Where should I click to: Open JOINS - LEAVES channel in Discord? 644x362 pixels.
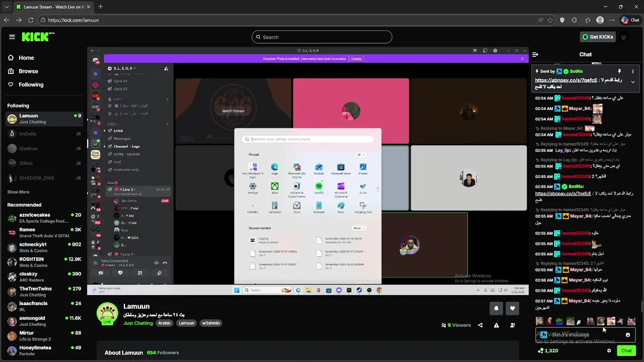click(x=127, y=154)
